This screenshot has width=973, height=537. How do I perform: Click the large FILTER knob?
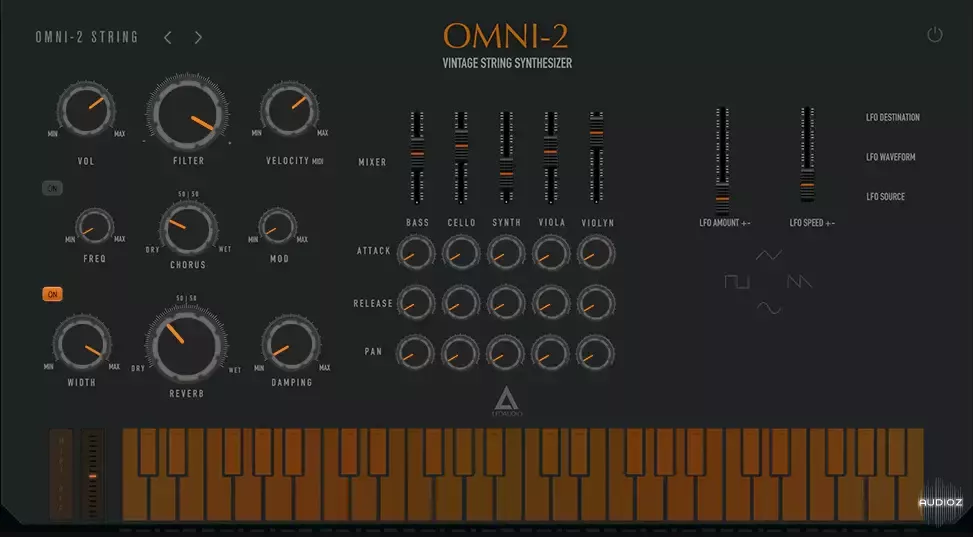point(187,113)
